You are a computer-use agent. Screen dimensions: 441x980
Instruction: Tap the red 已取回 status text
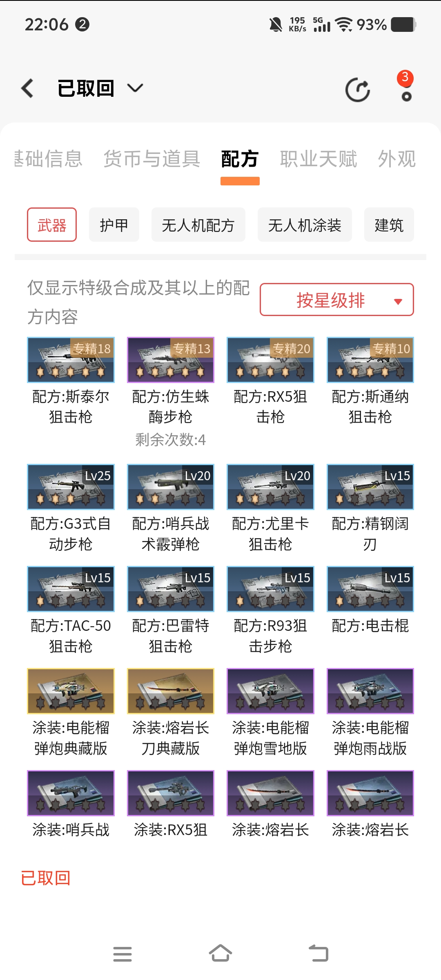pyautogui.click(x=46, y=878)
